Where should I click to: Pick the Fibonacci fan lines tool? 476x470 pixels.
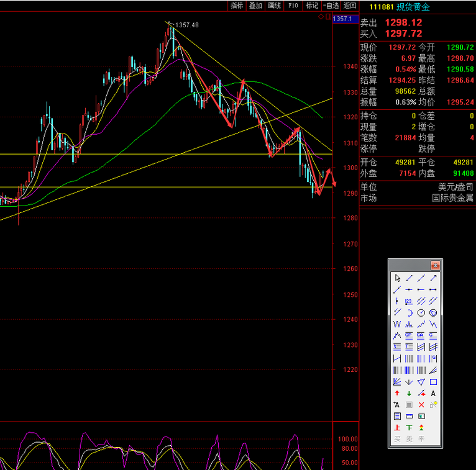397,382
